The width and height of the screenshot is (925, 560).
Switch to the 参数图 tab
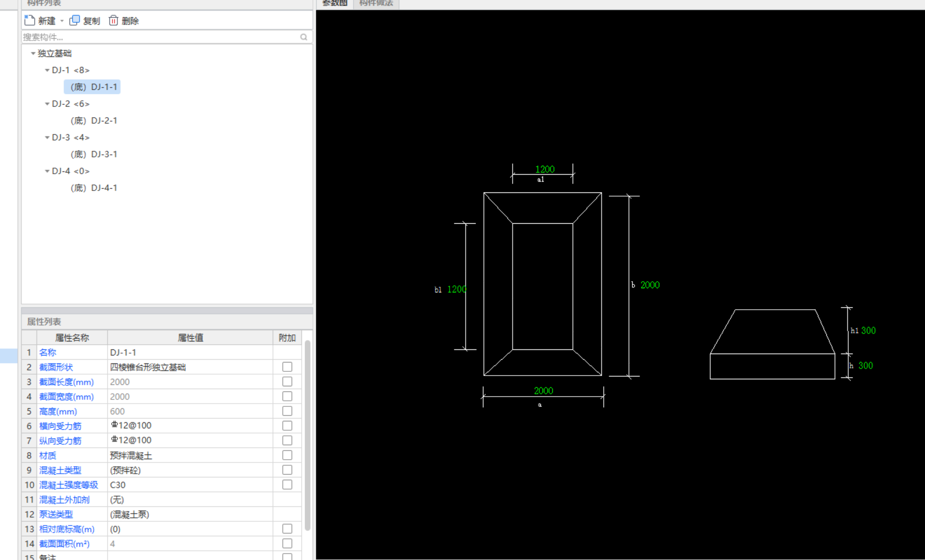tap(335, 4)
